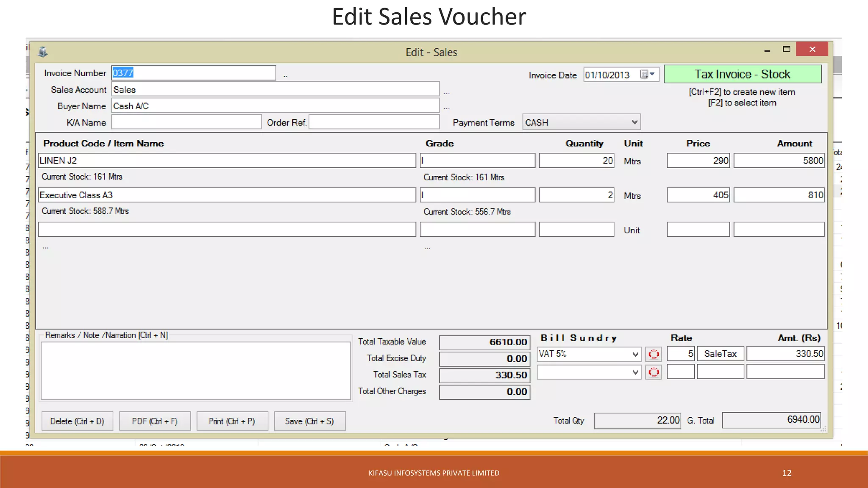Click the red refresh icon beside VAT 5%
This screenshot has width=868, height=488.
tap(654, 354)
